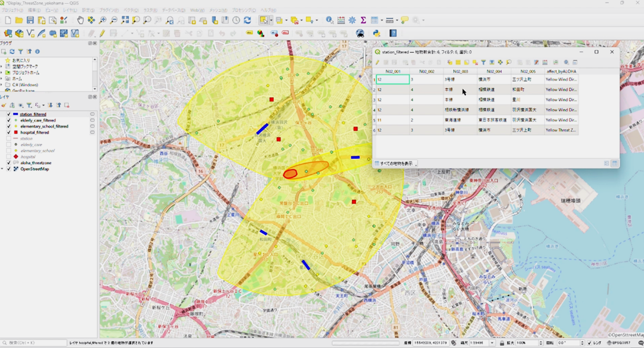This screenshot has width=644, height=348.
Task: Click the Zoom In magnifier tool
Action: click(x=103, y=20)
